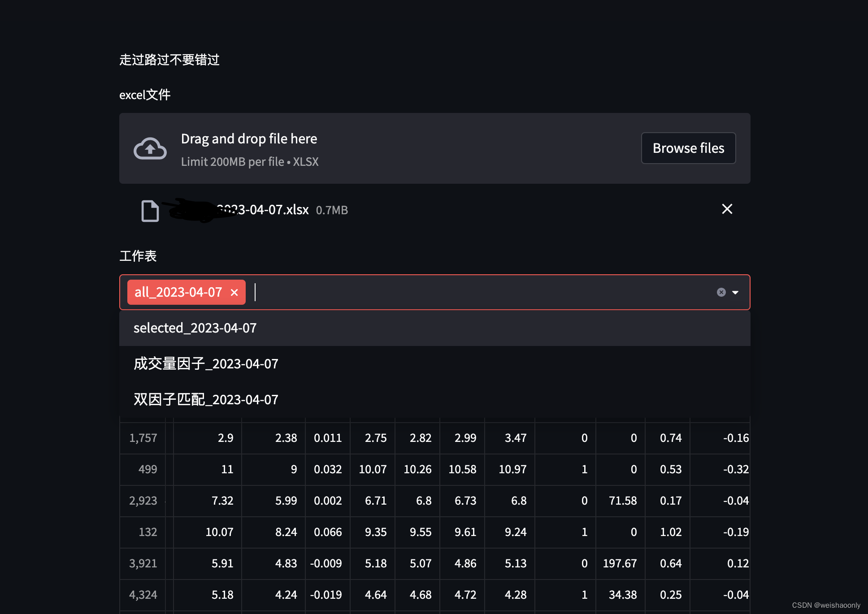This screenshot has width=868, height=614.
Task: Click cell value 10.97
Action: [x=510, y=469]
